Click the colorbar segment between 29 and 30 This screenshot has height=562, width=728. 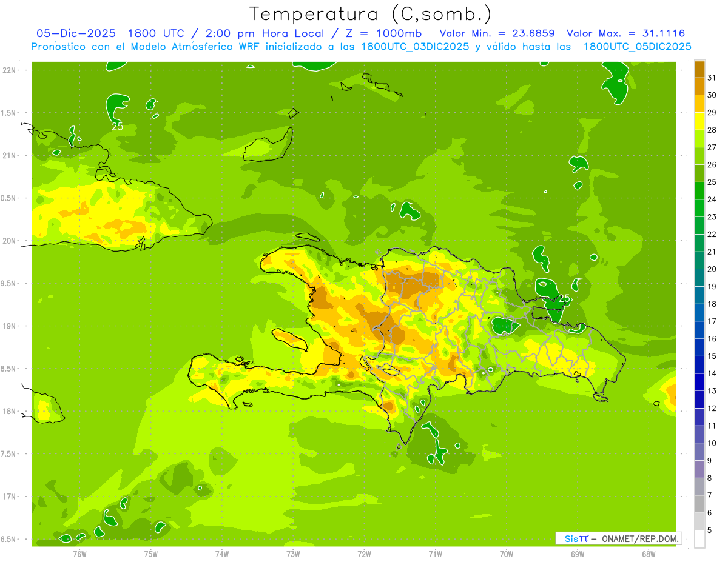tap(699, 104)
